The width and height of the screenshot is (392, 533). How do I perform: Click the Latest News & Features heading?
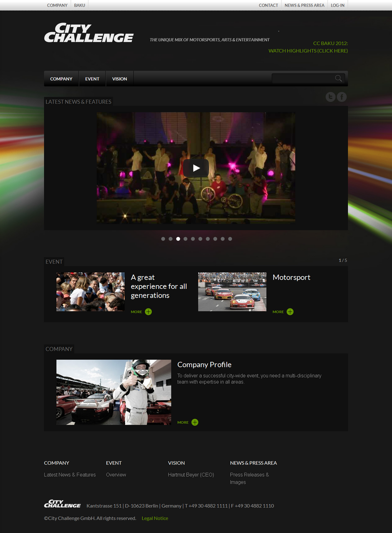pos(78,102)
